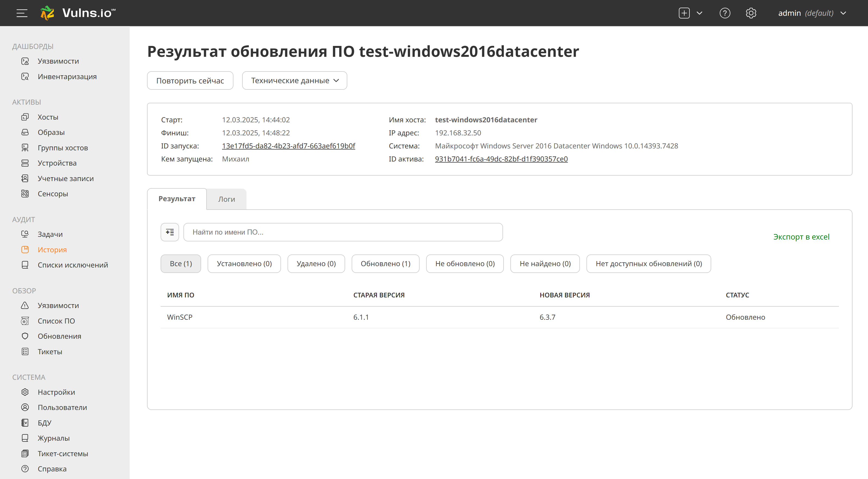868x479 pixels.
Task: Click the ИМЯ ПО column header
Action: pos(181,295)
